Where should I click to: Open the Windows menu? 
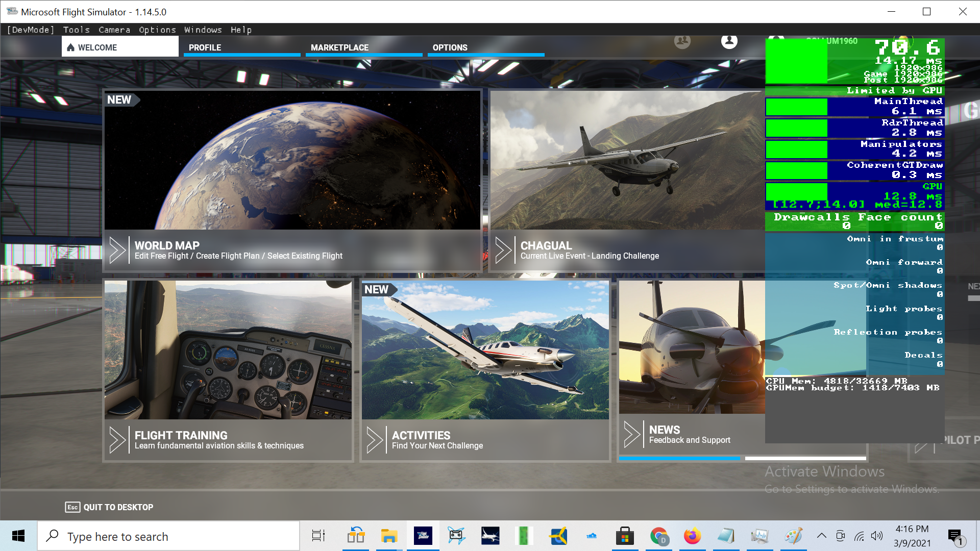[x=203, y=30]
